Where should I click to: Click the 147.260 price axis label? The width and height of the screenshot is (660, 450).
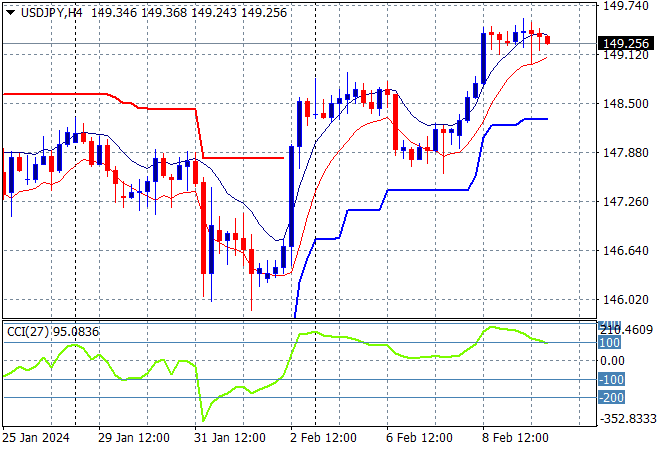626,202
